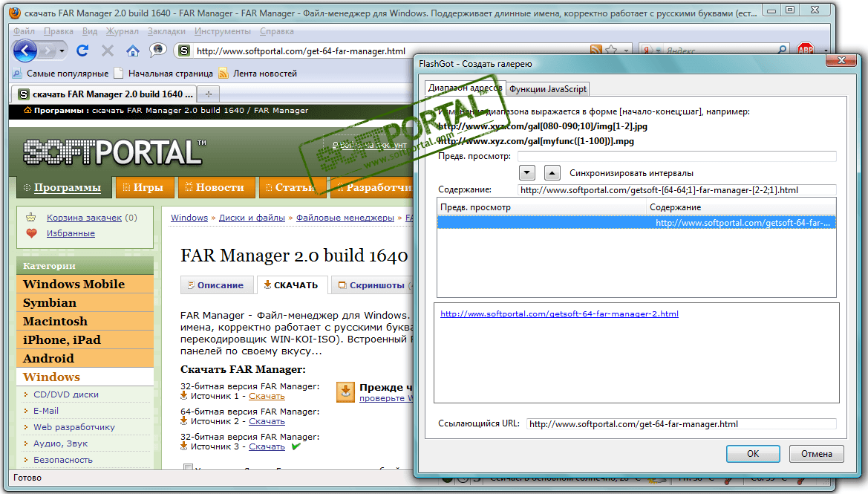Open the Скриншоты page tab
868x494 pixels.
(x=372, y=285)
